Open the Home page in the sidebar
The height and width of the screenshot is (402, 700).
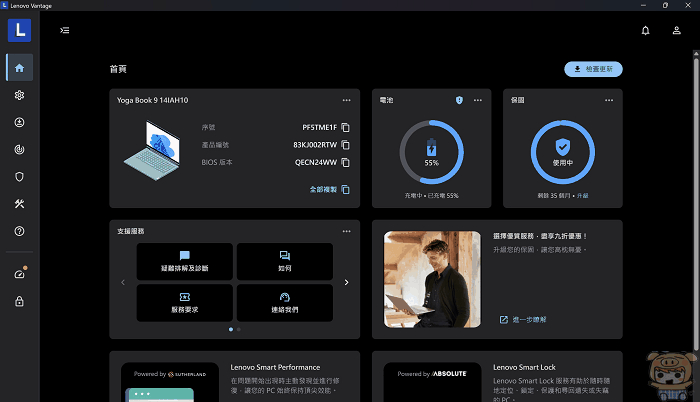(x=19, y=68)
